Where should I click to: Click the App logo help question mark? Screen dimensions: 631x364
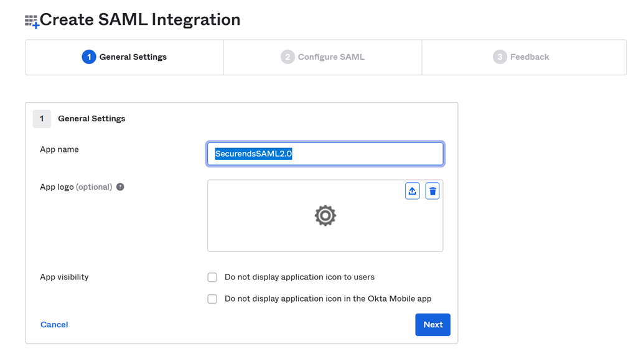[x=120, y=187]
